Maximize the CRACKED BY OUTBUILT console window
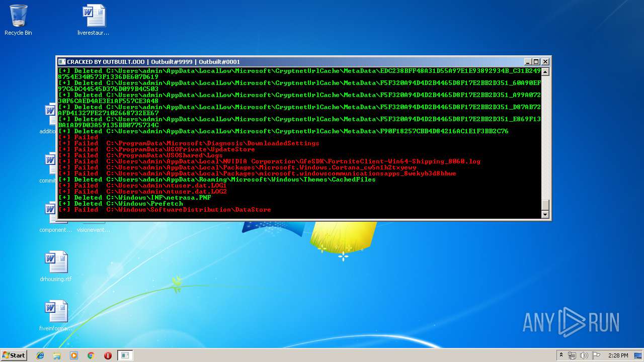 point(536,61)
